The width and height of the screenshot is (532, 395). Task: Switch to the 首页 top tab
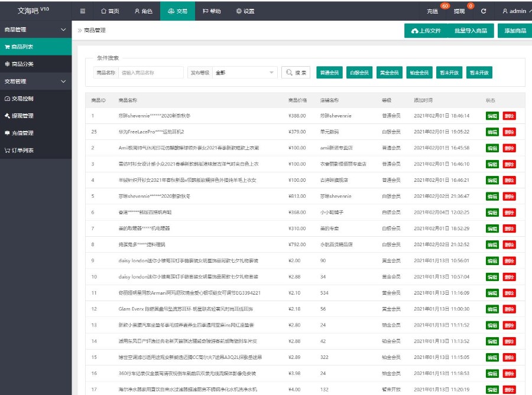coord(110,11)
